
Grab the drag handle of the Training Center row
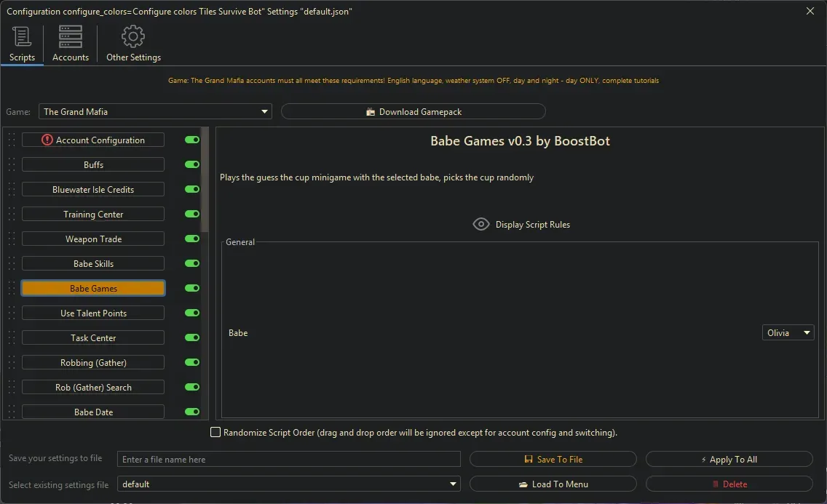(12, 214)
